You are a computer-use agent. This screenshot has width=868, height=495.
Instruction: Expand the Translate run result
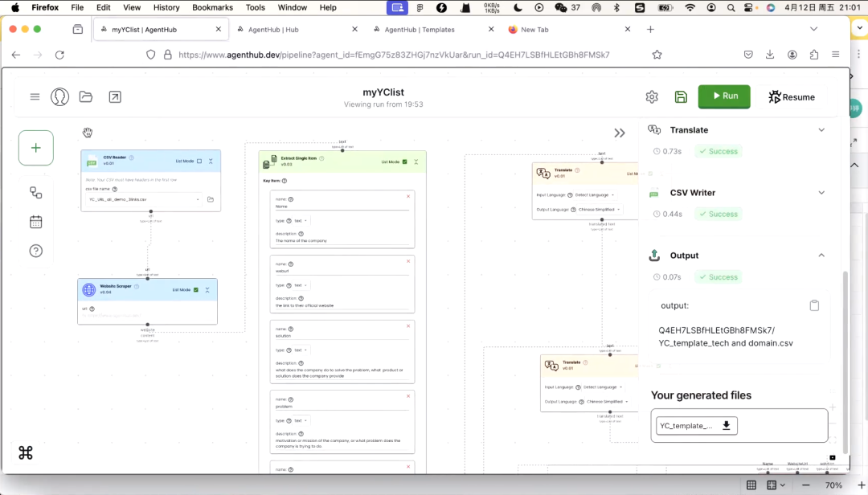821,130
